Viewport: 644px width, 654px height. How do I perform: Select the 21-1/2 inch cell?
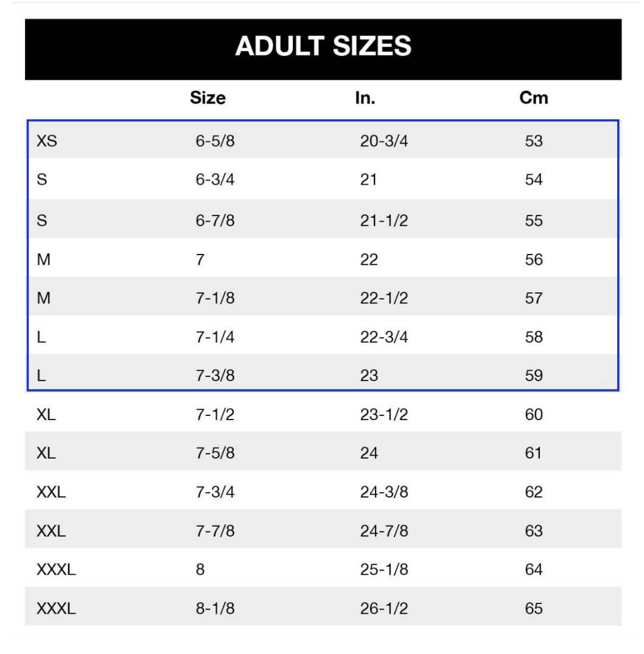coord(384,220)
